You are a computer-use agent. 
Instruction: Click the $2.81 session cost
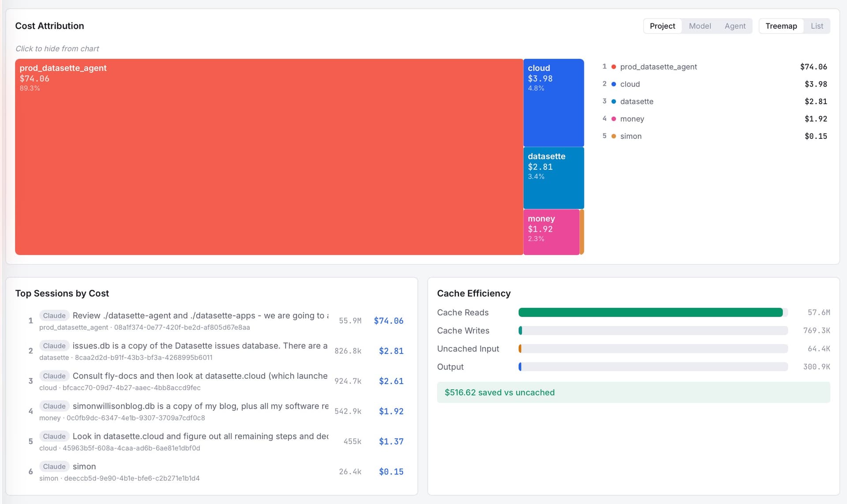coord(391,351)
